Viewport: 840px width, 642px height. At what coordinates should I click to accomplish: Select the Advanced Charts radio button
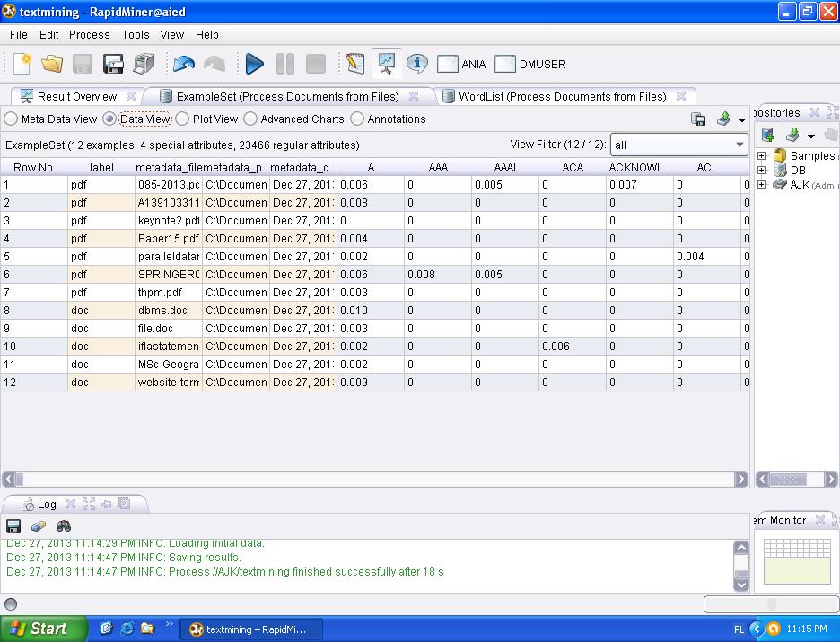[x=250, y=119]
